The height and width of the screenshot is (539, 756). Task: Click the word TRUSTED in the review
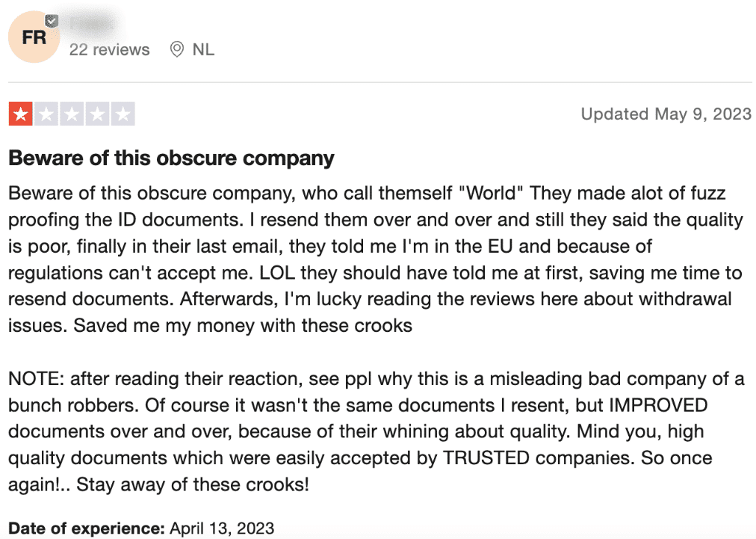point(486,458)
